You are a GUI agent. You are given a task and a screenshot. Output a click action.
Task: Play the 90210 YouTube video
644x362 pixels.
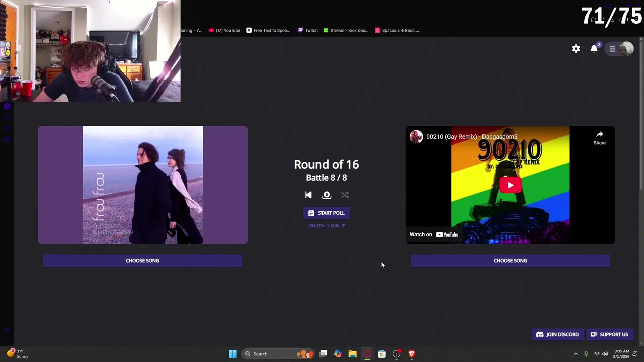[x=510, y=185]
